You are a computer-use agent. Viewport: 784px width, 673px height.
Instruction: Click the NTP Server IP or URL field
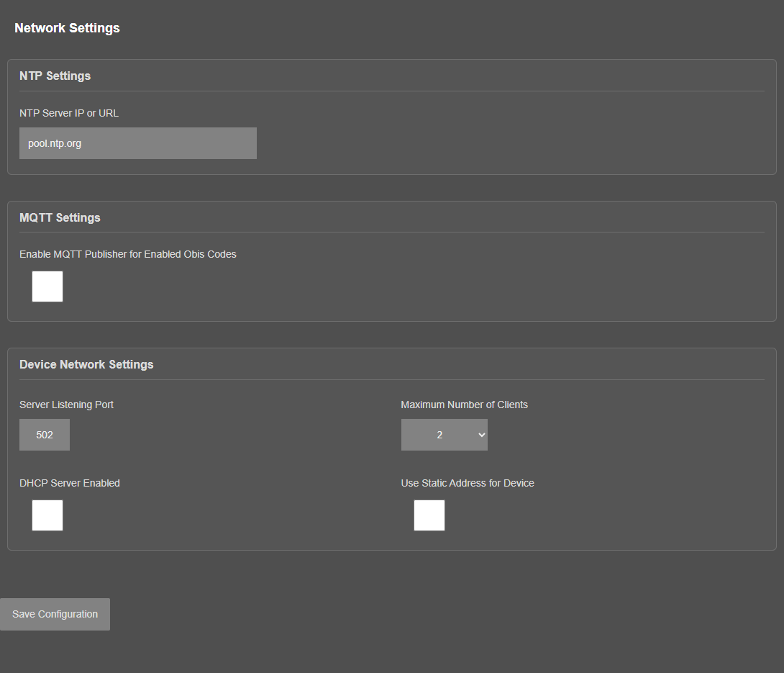138,143
